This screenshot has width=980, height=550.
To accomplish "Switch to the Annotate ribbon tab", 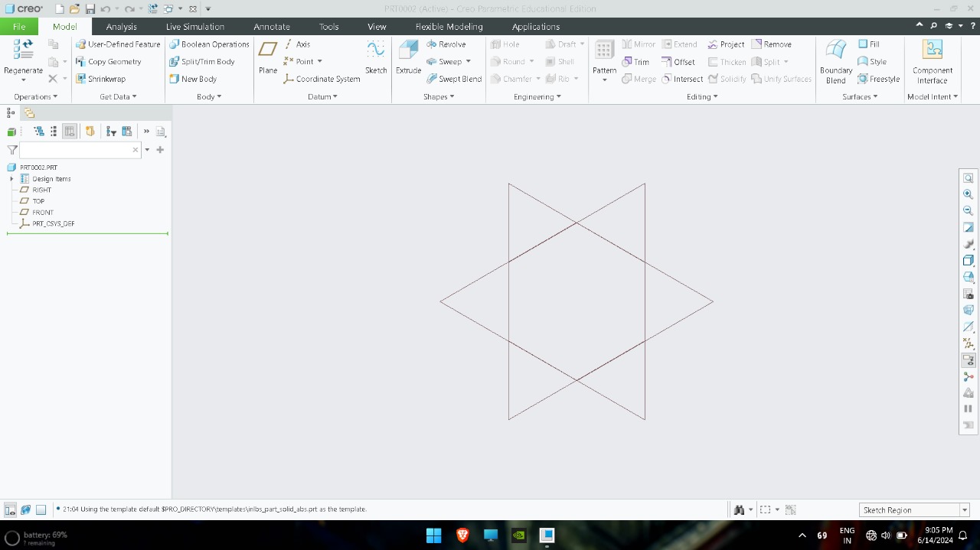I will click(x=272, y=26).
